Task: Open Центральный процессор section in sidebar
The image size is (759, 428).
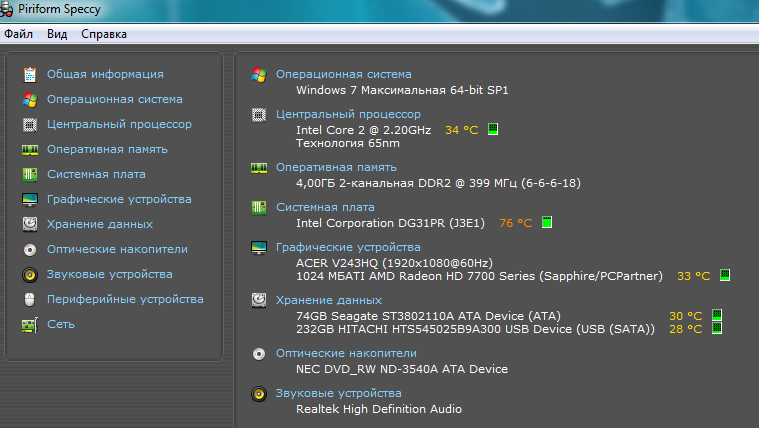Action: coord(119,124)
